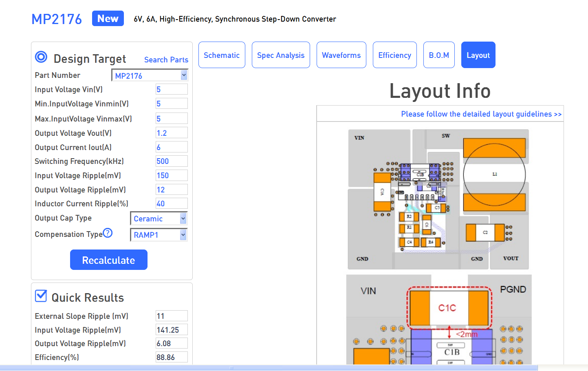Click the MP2176 part title link
Image resolution: width=588 pixels, height=371 pixels.
[57, 19]
